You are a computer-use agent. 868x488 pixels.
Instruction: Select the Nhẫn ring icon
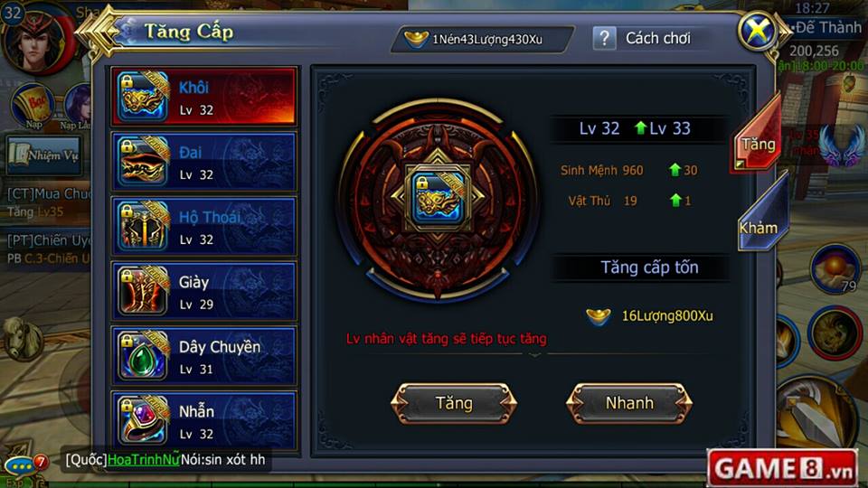click(x=144, y=420)
